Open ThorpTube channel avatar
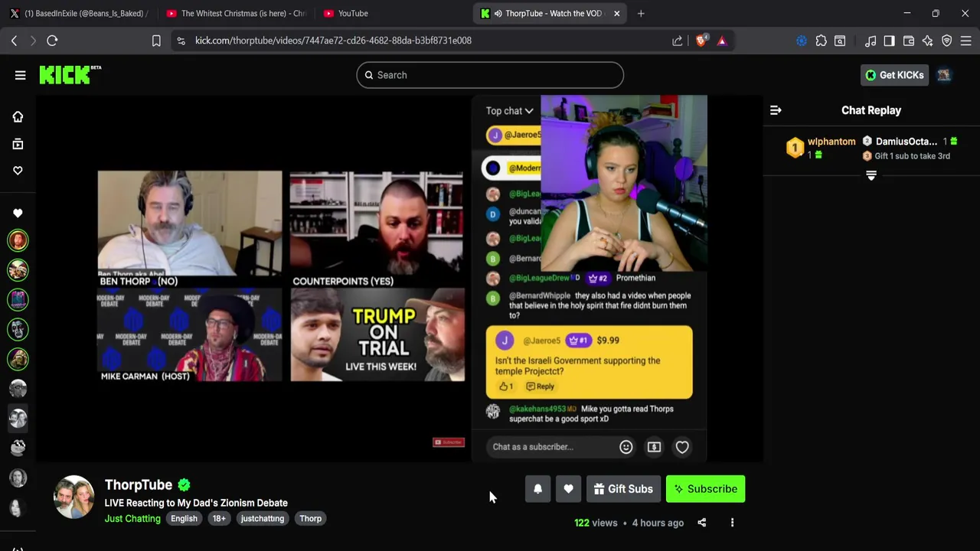 tap(74, 497)
